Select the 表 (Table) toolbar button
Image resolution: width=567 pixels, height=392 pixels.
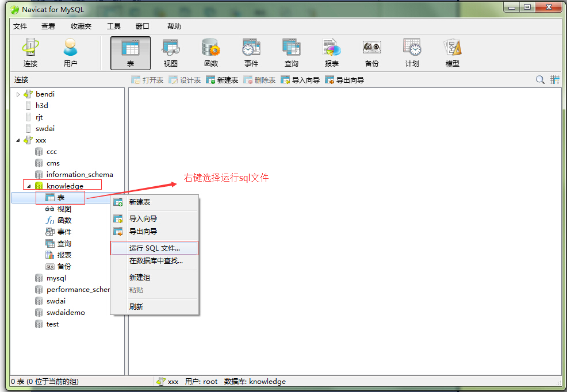131,53
